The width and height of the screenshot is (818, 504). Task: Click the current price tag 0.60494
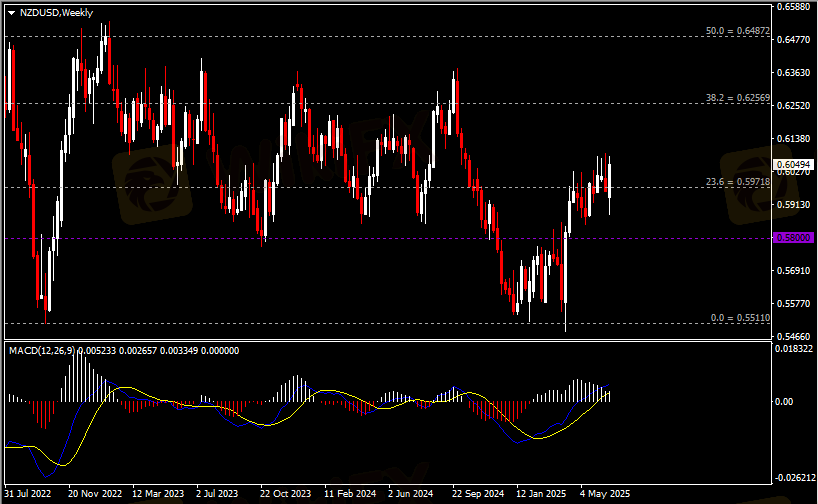click(x=793, y=164)
